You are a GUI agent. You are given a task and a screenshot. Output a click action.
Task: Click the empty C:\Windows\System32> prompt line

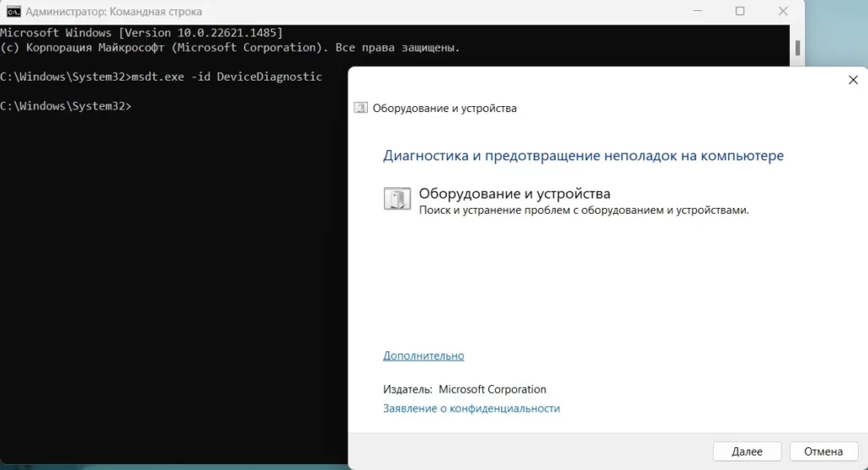pos(66,106)
